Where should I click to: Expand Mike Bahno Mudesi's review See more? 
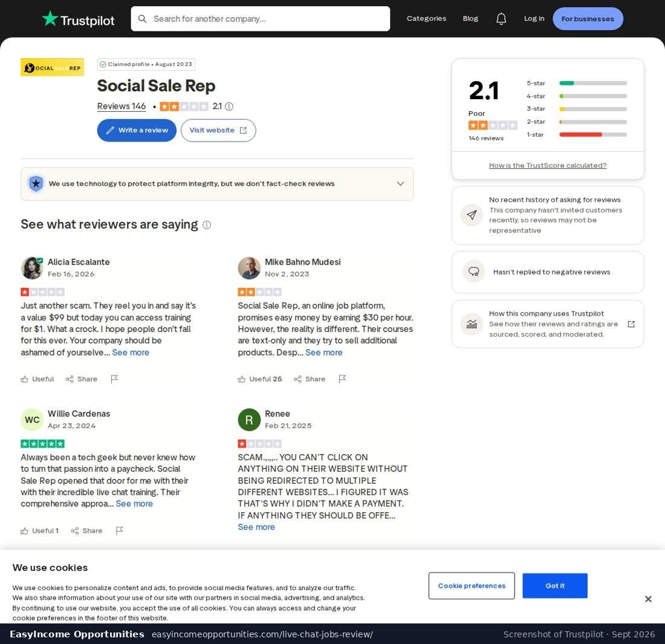click(x=323, y=353)
